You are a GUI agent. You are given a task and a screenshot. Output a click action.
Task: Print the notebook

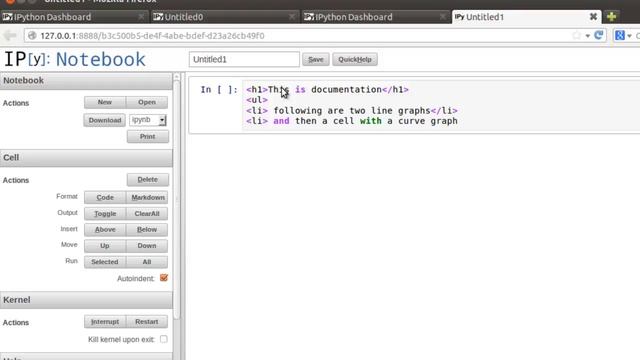click(148, 136)
